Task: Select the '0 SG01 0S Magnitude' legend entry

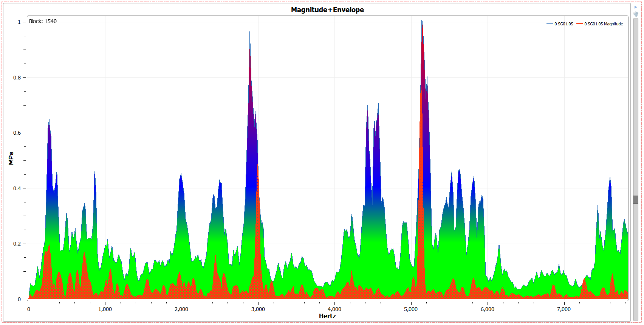Action: coord(600,24)
